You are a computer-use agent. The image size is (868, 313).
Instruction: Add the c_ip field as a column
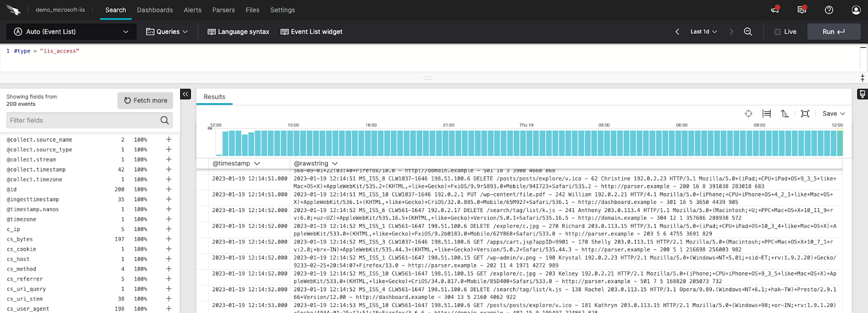pyautogui.click(x=169, y=229)
